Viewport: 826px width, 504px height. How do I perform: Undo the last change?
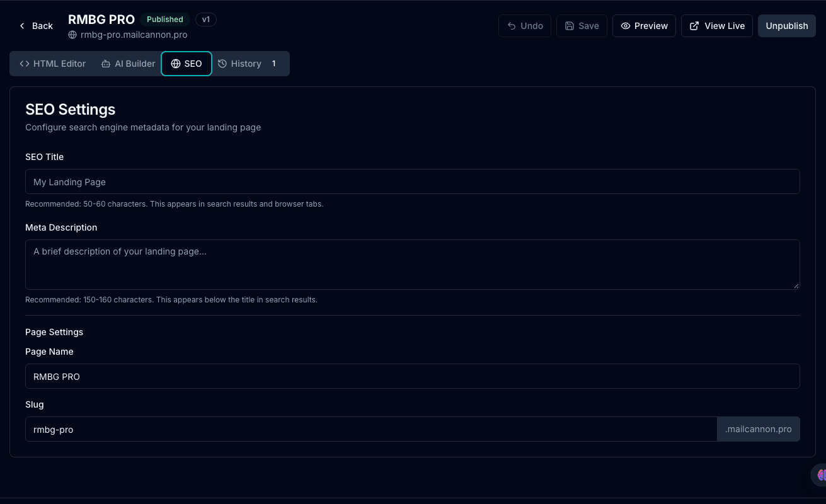coord(525,26)
